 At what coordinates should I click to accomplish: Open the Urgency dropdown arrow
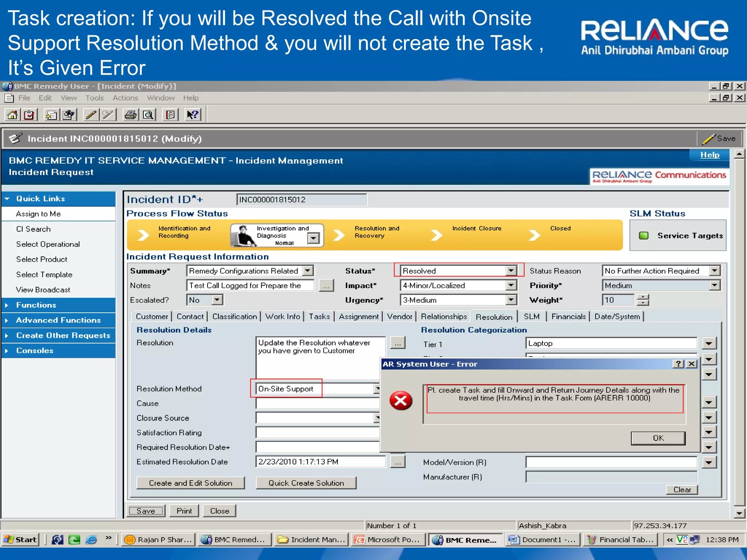point(511,300)
